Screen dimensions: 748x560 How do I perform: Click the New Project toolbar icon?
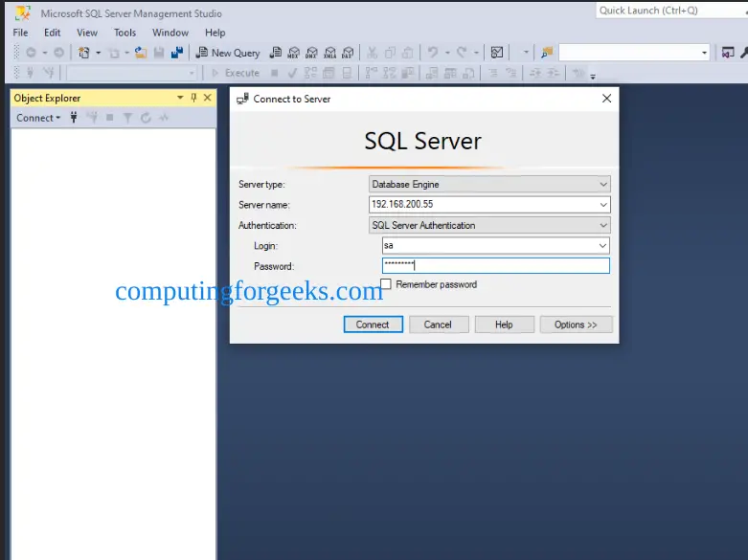coord(84,53)
